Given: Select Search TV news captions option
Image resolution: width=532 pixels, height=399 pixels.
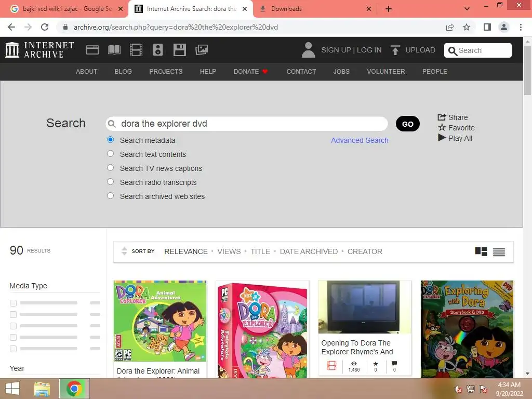Looking at the screenshot, I should coord(110,168).
